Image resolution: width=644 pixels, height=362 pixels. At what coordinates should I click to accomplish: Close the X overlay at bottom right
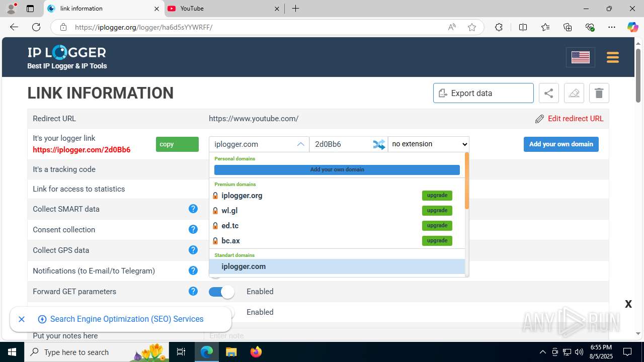(628, 304)
